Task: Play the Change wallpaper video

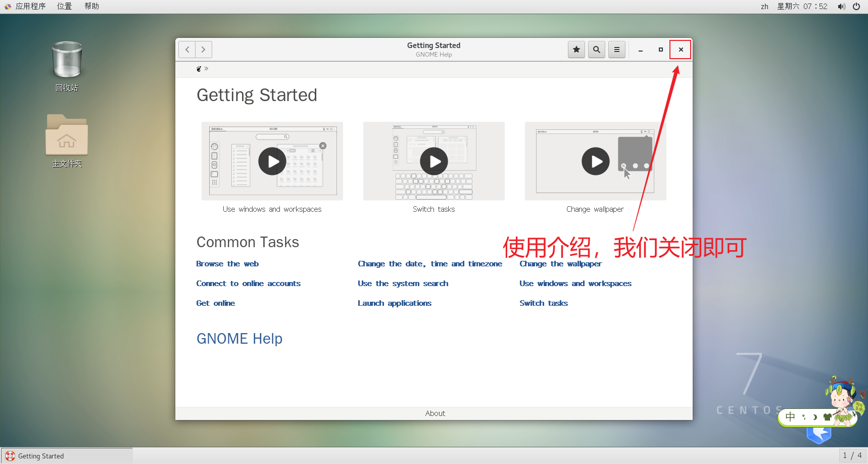Action: point(596,161)
